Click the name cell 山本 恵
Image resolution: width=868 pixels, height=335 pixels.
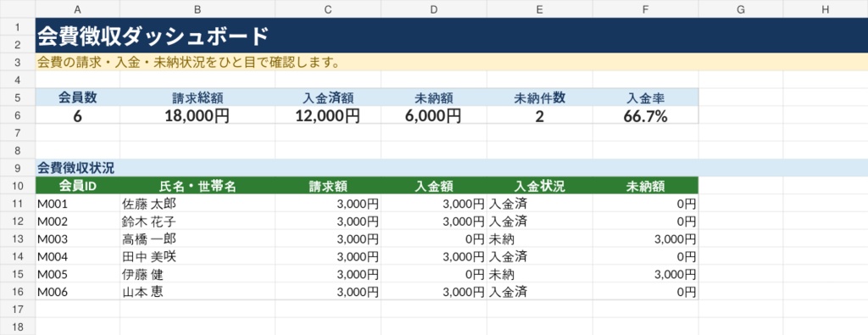[x=197, y=291]
